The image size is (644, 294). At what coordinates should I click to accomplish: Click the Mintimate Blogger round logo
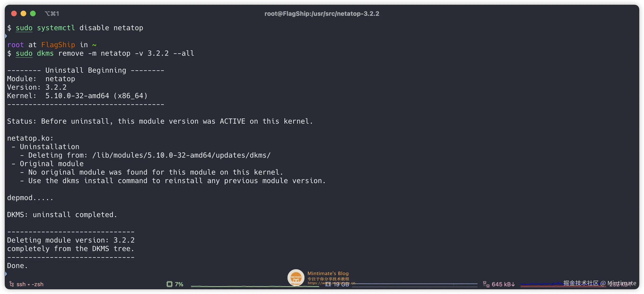click(296, 277)
